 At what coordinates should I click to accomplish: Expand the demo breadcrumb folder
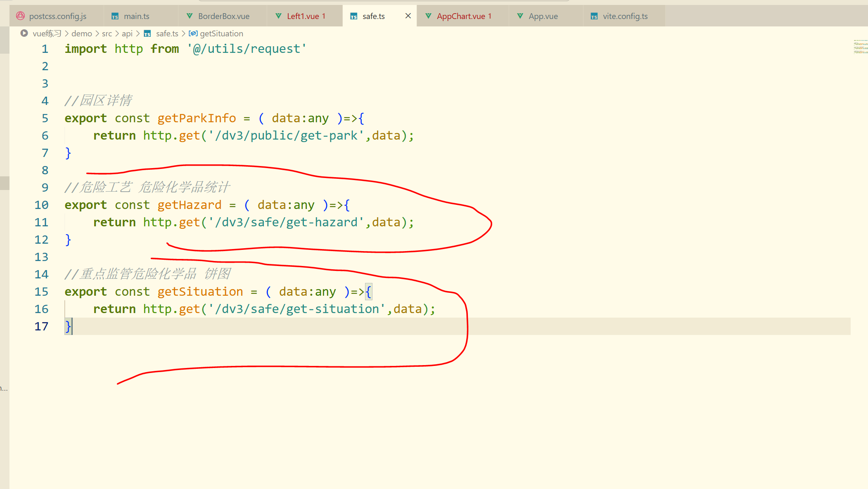point(82,33)
